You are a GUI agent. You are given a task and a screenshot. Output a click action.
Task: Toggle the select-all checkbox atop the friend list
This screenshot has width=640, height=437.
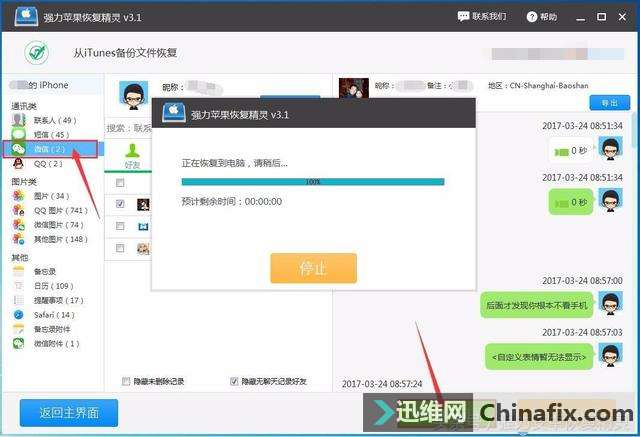pos(121,183)
